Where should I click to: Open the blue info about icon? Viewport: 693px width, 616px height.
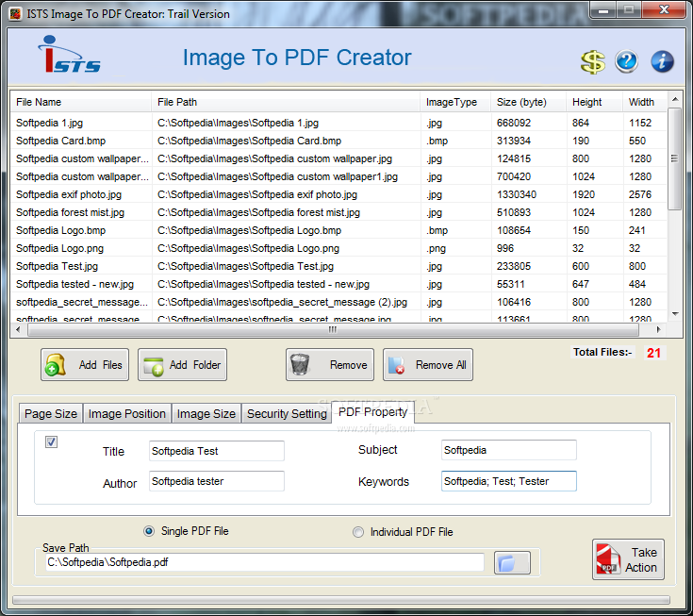[662, 61]
